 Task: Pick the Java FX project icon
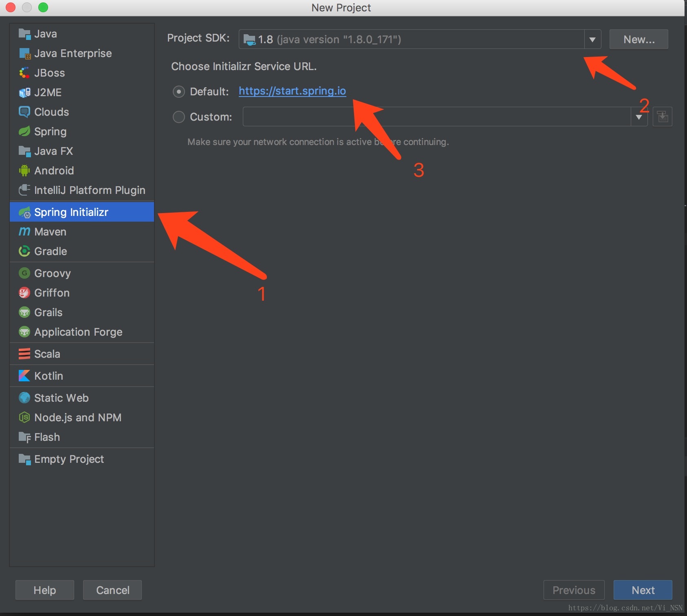click(24, 152)
